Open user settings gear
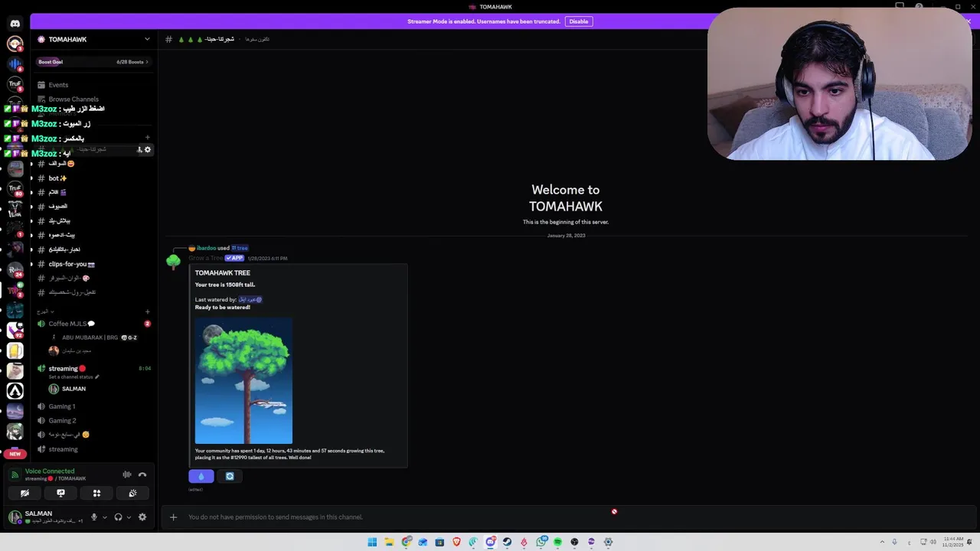The width and height of the screenshot is (980, 551). pyautogui.click(x=142, y=517)
